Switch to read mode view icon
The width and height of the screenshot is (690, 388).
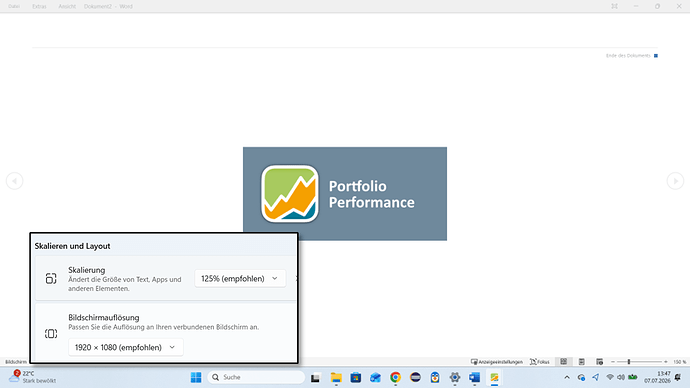click(564, 362)
